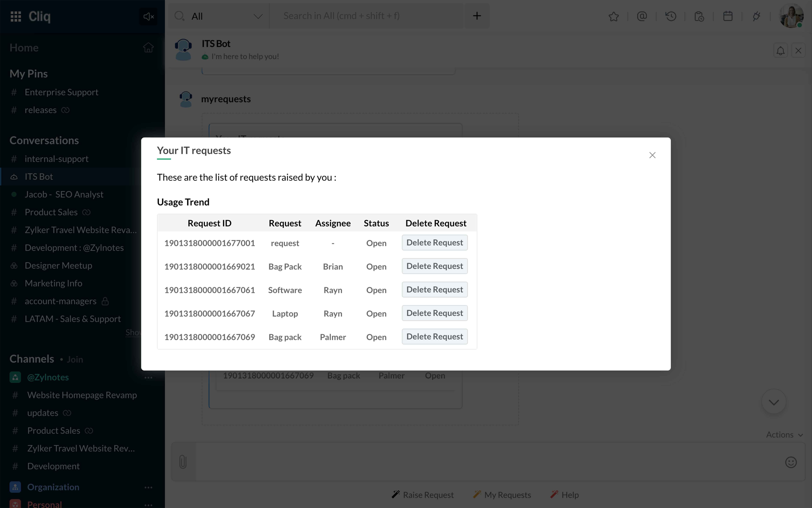Click the @Zylnotes team icon
This screenshot has height=508, width=812.
click(15, 377)
